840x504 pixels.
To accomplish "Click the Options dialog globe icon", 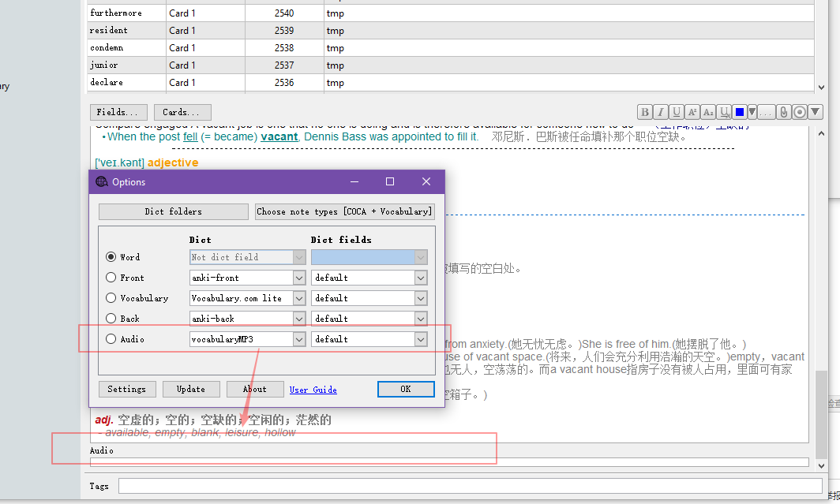I will click(102, 182).
